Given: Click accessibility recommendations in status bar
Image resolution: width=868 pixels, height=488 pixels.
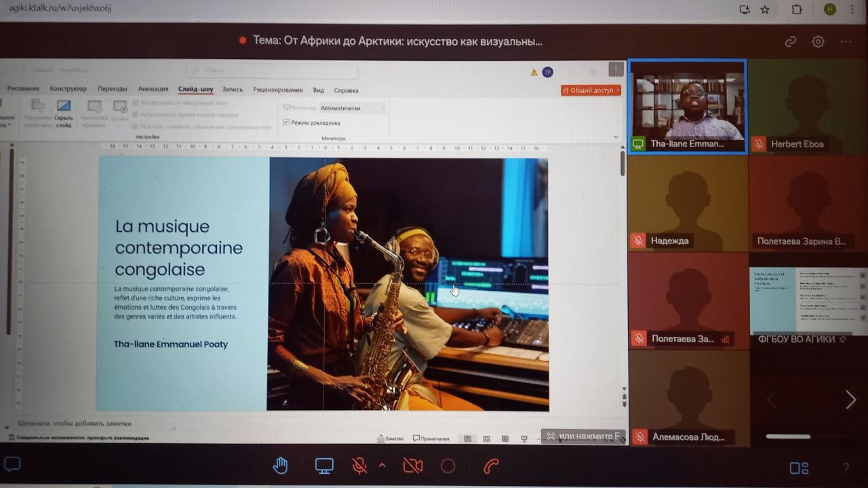Looking at the screenshot, I should [x=79, y=438].
